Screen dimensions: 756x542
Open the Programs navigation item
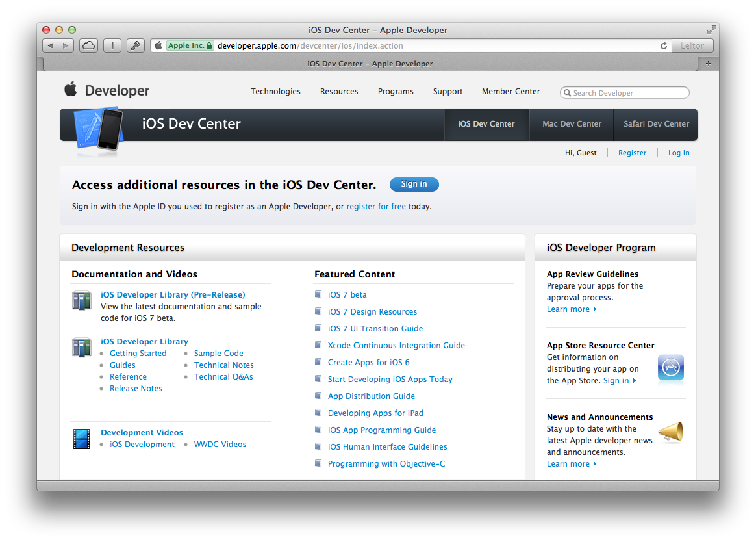pyautogui.click(x=396, y=91)
